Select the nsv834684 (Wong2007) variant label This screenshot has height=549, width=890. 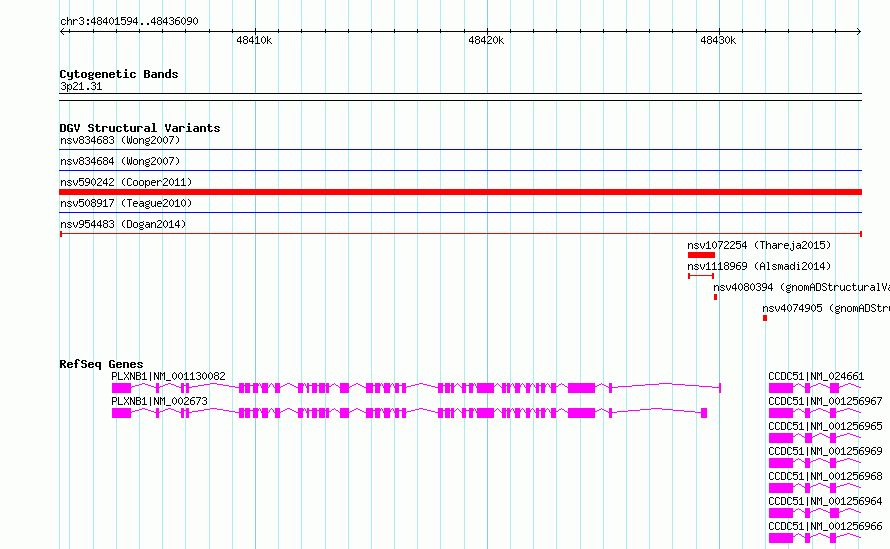[120, 161]
